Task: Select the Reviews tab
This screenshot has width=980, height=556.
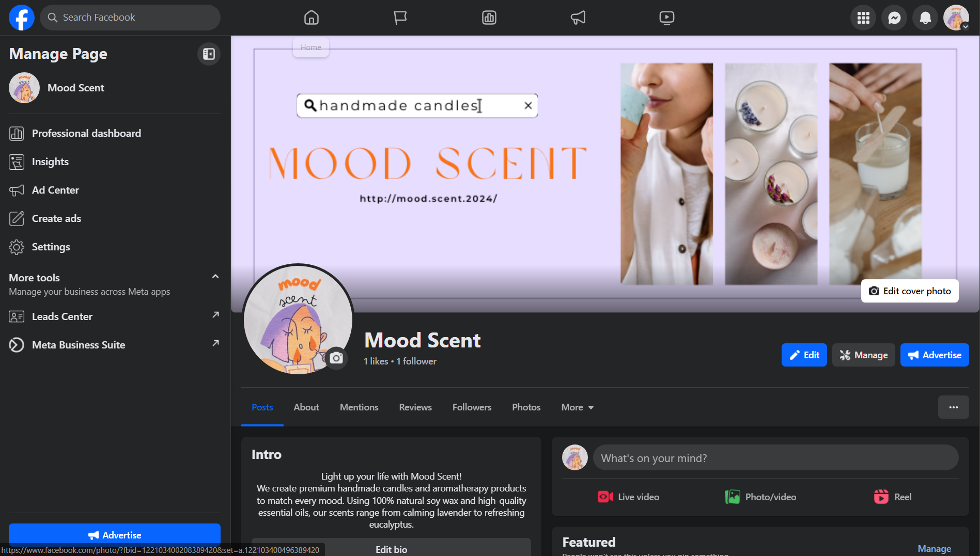Action: click(x=415, y=407)
